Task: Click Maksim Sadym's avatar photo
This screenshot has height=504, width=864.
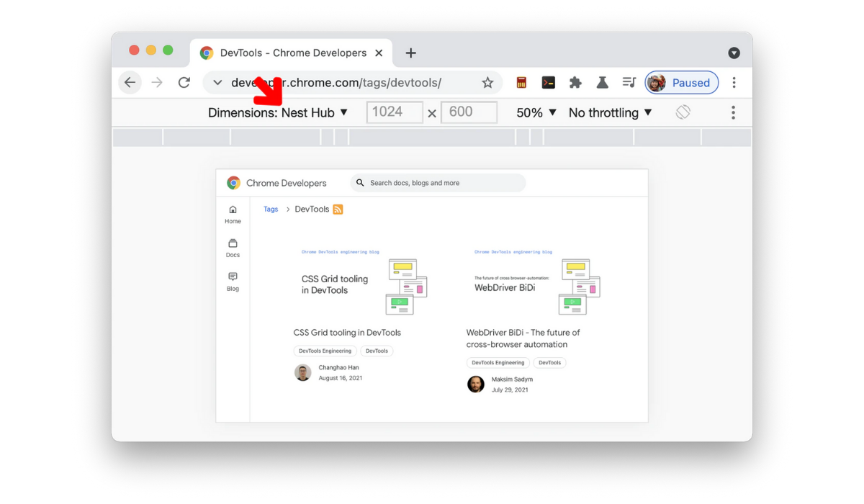Action: [x=476, y=384]
